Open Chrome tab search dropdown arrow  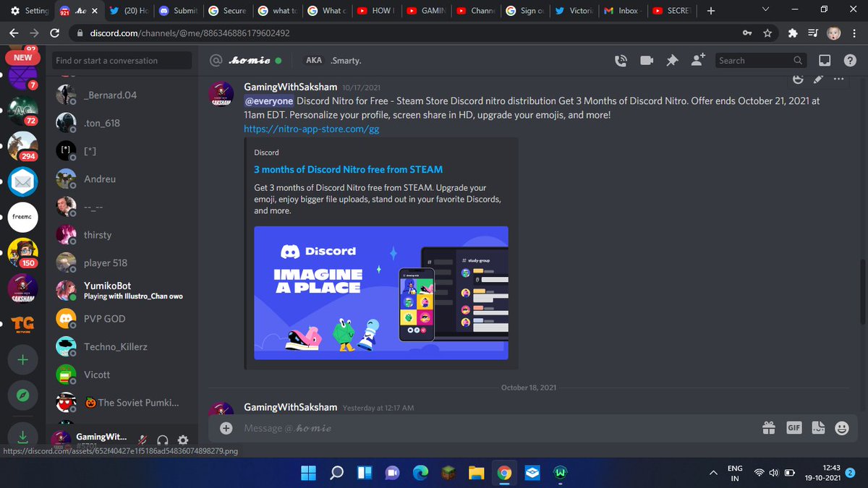click(x=767, y=10)
